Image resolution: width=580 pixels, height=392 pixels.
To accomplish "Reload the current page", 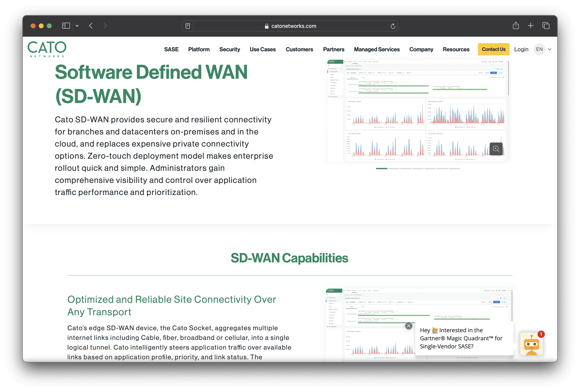I will click(x=393, y=26).
